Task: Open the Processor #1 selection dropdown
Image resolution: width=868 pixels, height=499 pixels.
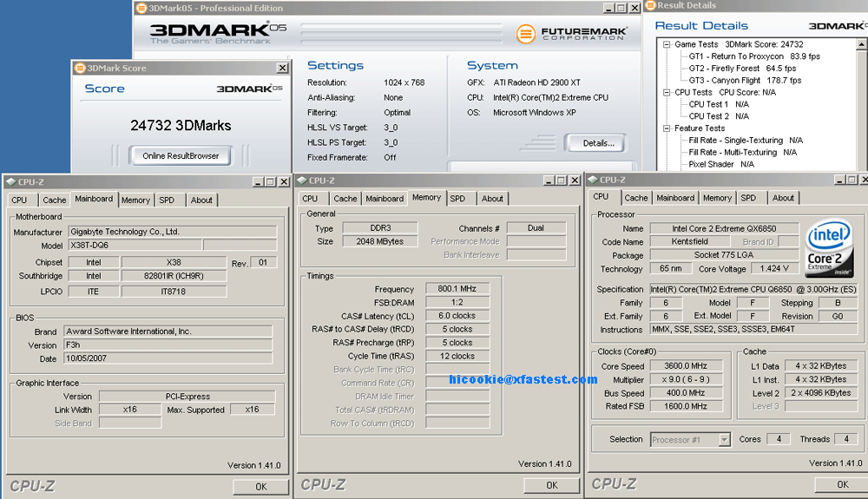Action: (724, 440)
